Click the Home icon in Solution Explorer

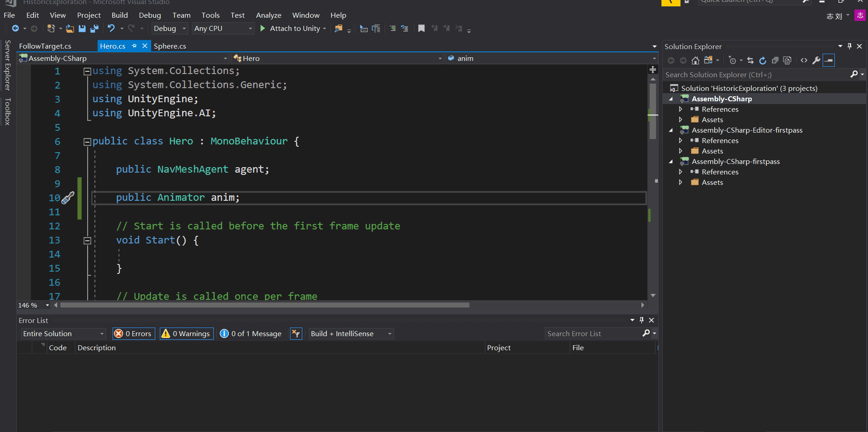pyautogui.click(x=695, y=60)
